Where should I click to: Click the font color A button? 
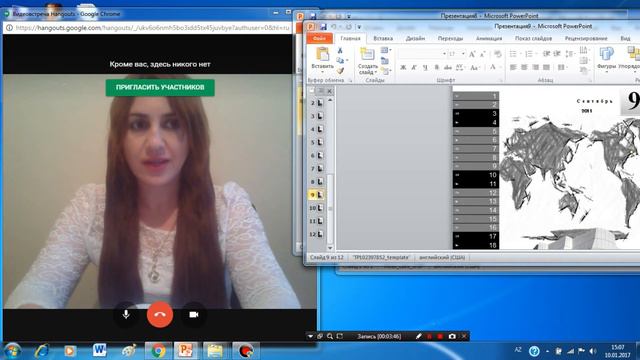pyautogui.click(x=493, y=67)
